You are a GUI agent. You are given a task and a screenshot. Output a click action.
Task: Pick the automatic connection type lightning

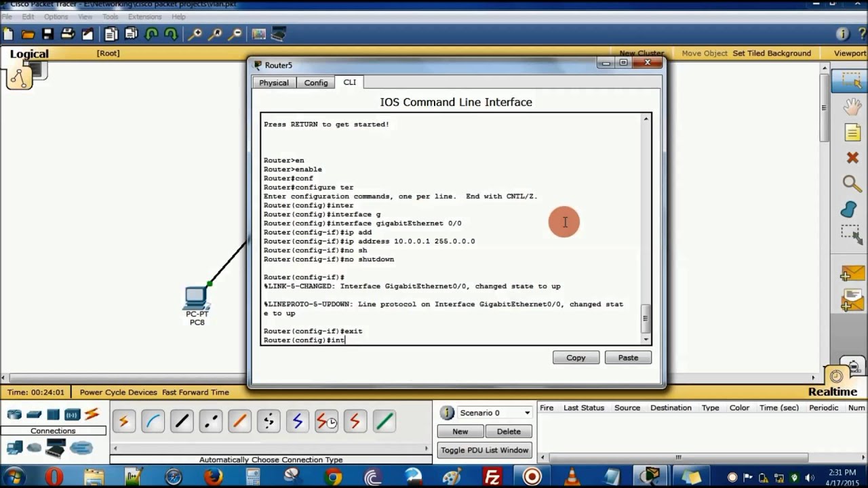tap(123, 422)
